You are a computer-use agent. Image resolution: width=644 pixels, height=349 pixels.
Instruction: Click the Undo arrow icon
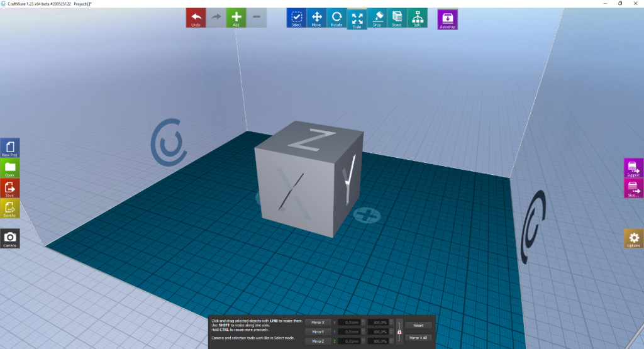[x=196, y=17]
